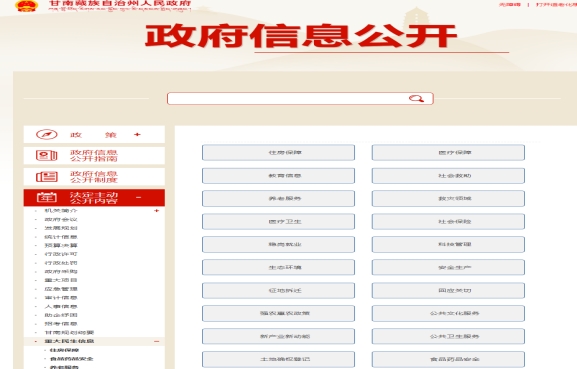Click the 养老服务 grid button

click(x=278, y=199)
